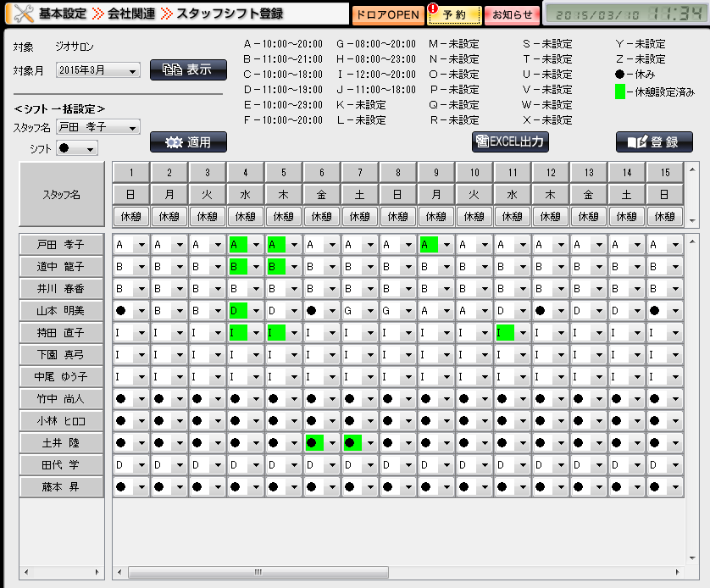Select green highlighted shift cell for 土井 隆 day 6
Screen dimensions: 710x588
(x=315, y=442)
